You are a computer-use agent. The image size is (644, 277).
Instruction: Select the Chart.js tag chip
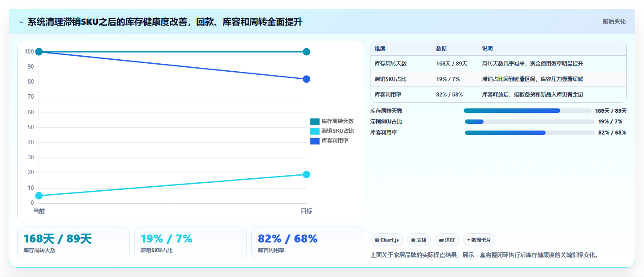coord(387,240)
